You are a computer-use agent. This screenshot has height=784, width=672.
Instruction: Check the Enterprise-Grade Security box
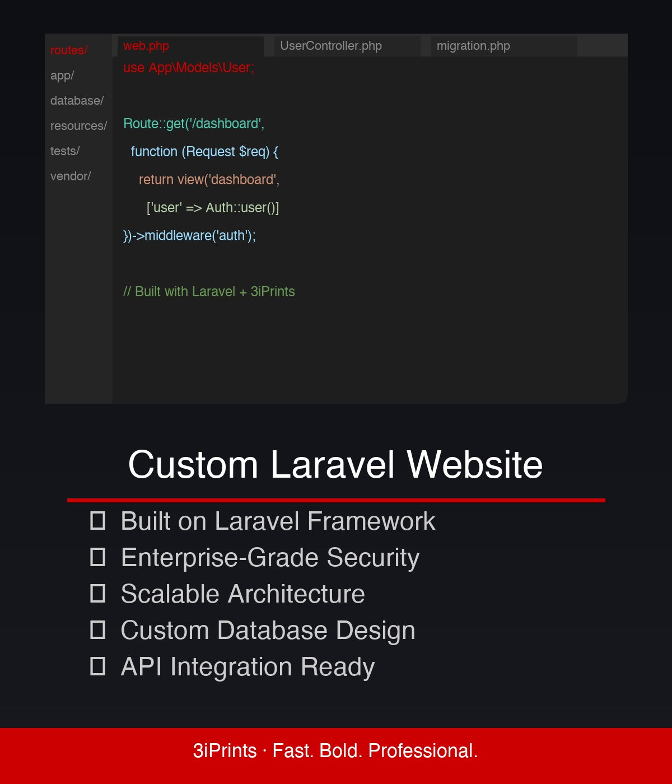[x=99, y=558]
